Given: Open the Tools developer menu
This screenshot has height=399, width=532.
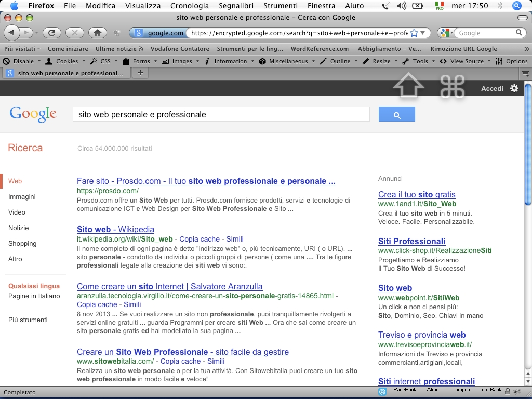Looking at the screenshot, I should click(418, 61).
